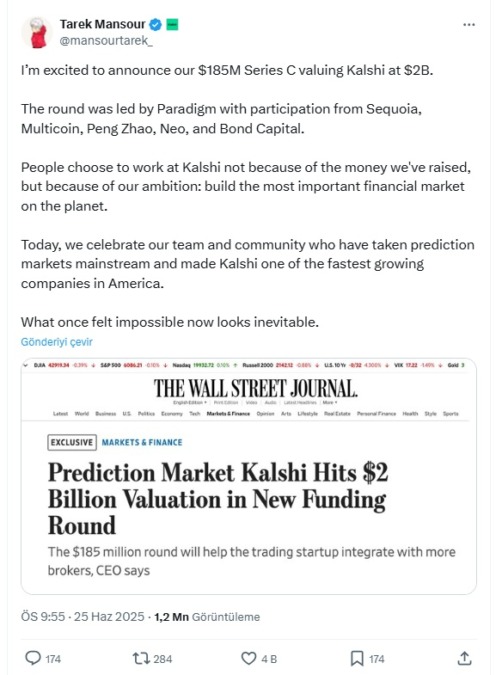Open the @mansourtarek_ handle link
Screen dimensions: 502x675
(x=105, y=40)
